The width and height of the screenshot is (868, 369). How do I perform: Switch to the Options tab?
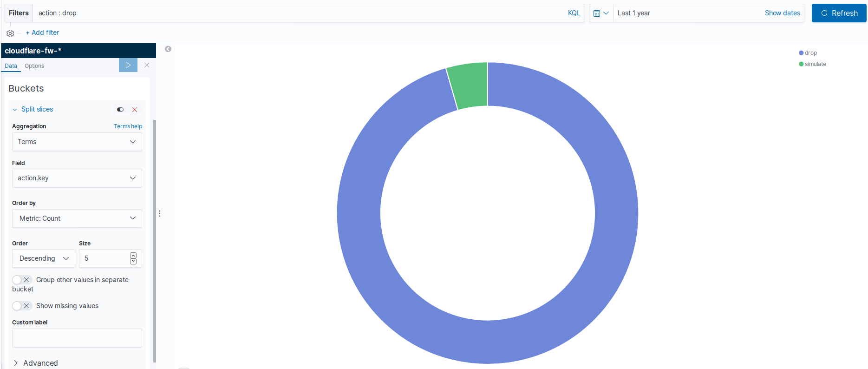[x=34, y=66]
